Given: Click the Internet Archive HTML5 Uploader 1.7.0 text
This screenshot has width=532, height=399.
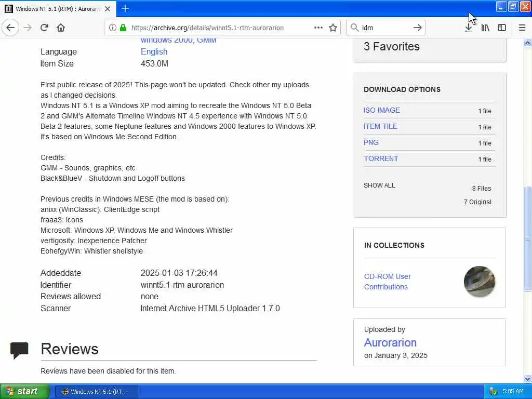Looking at the screenshot, I should tap(210, 309).
